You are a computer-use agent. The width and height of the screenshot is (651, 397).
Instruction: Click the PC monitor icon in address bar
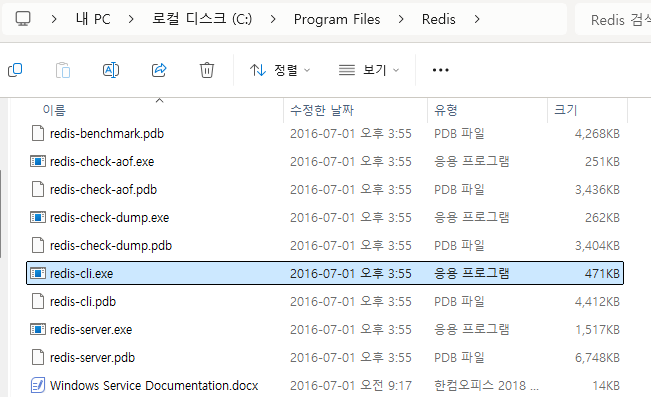pos(23,19)
